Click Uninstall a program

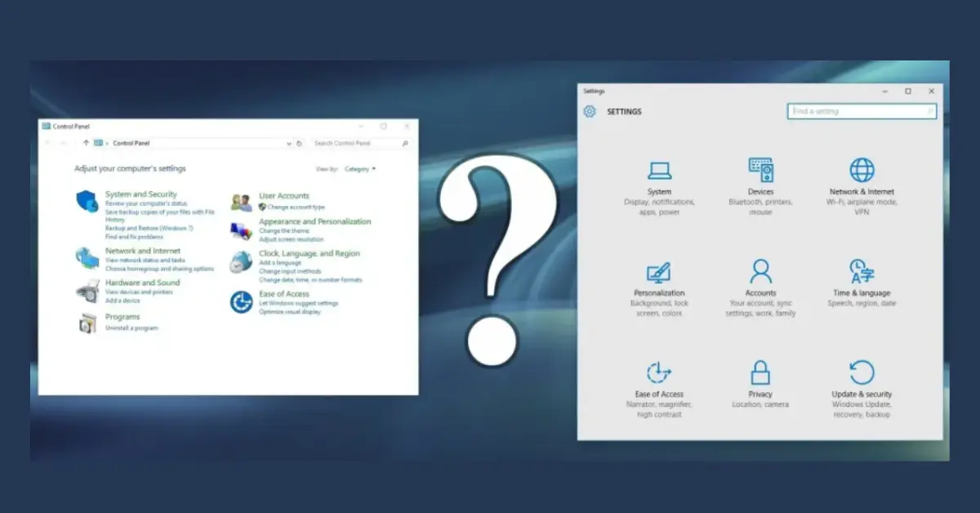click(131, 328)
